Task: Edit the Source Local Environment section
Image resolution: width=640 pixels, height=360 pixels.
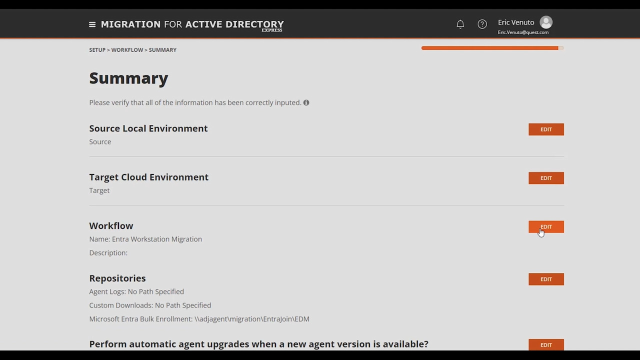Action: [x=546, y=129]
